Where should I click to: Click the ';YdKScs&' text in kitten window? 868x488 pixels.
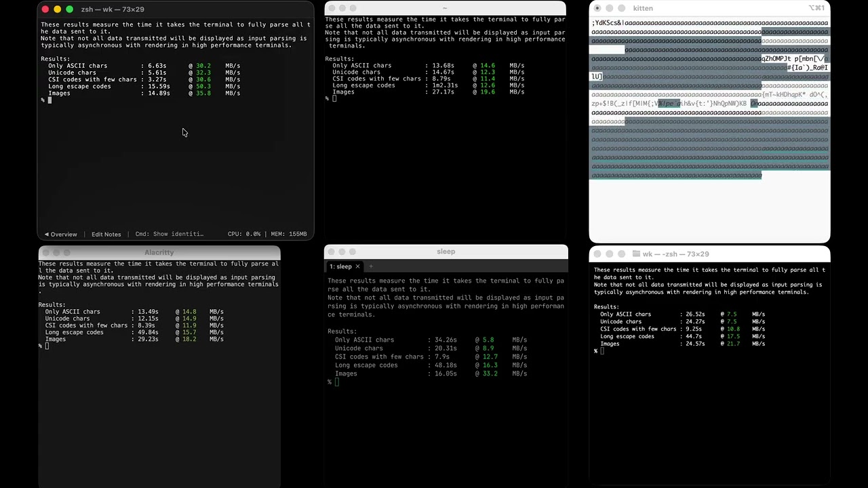click(x=607, y=23)
